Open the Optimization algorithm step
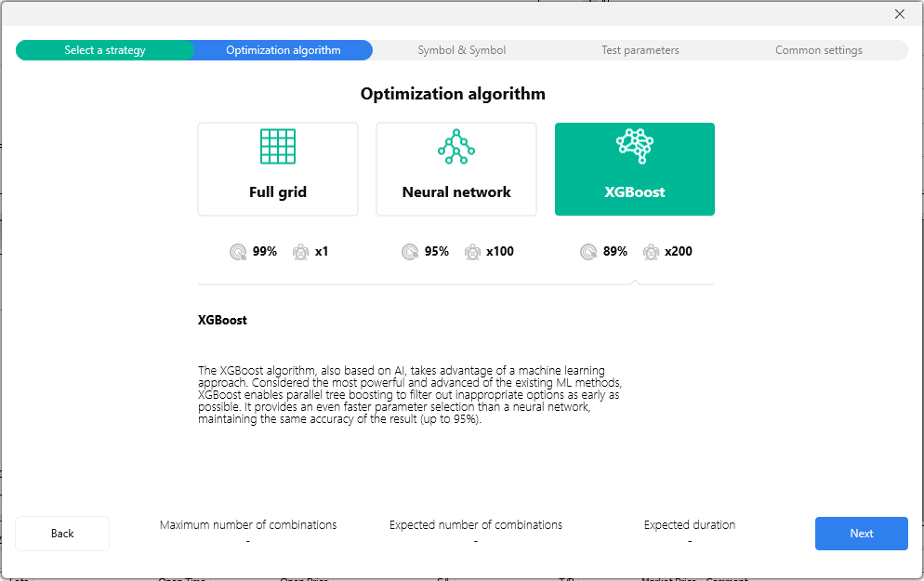The image size is (924, 581). (x=283, y=50)
